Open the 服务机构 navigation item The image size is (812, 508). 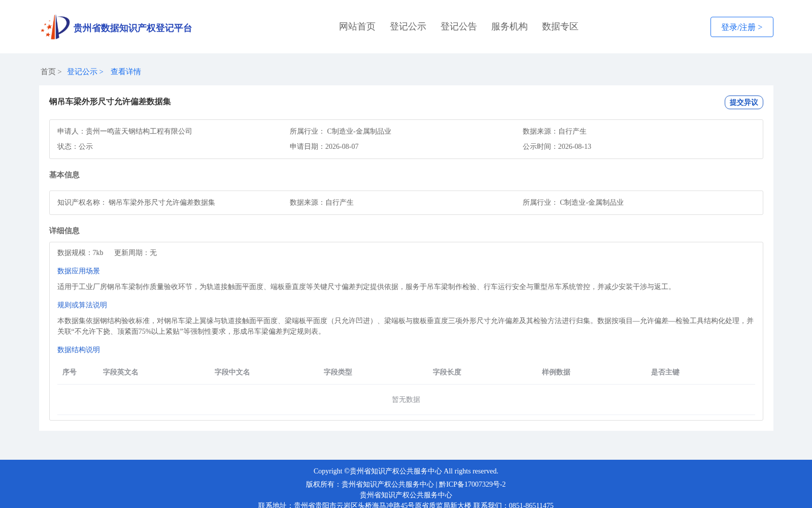[x=510, y=26]
